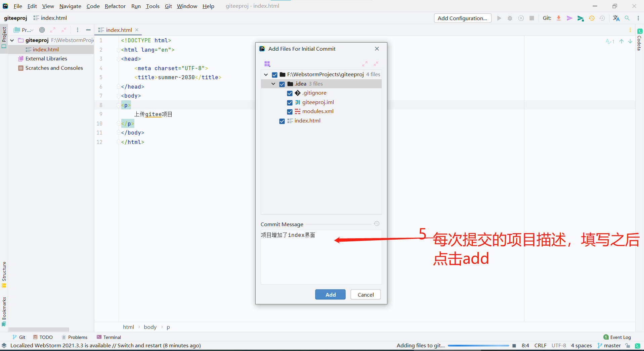Open Project panel options dots
This screenshot has height=351, width=644.
[x=78, y=30]
